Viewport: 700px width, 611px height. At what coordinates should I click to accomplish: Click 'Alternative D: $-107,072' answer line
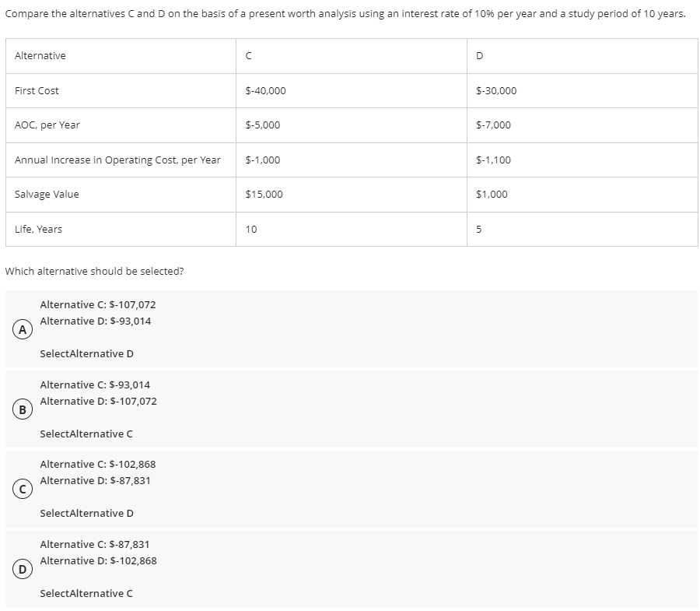[98, 401]
